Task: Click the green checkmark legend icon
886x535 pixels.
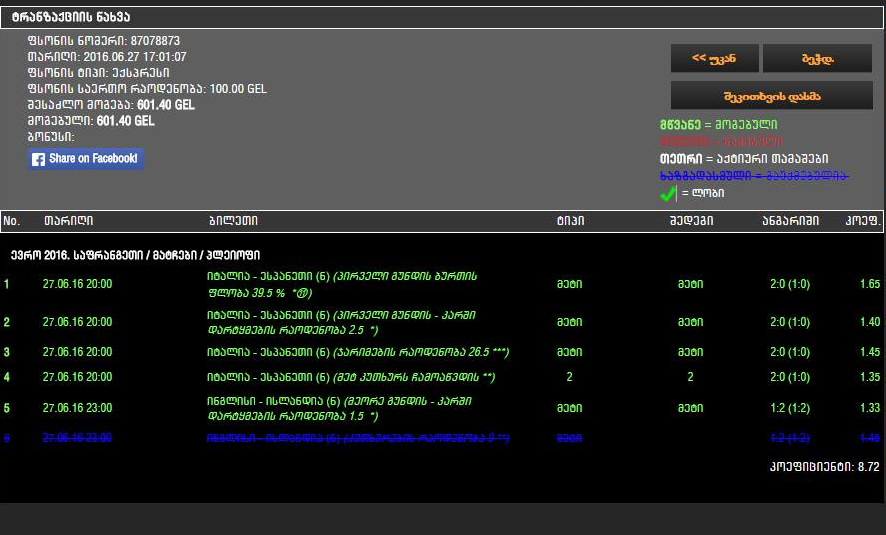Action: (666, 192)
